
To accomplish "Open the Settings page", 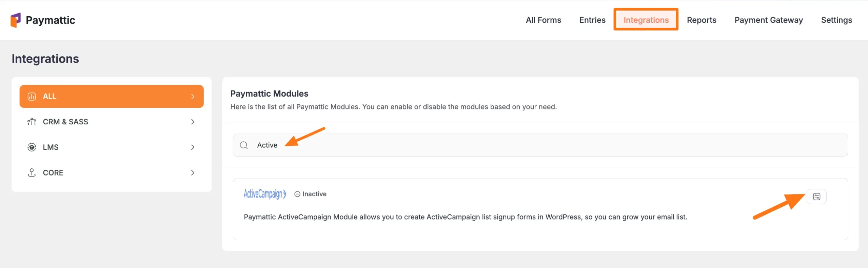I will click(x=836, y=20).
